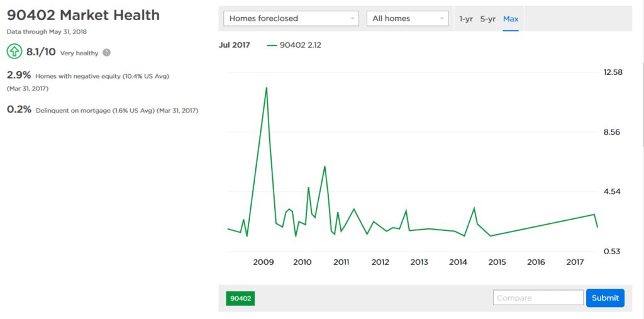Click the 2.9% negative equity statistic

[x=19, y=76]
